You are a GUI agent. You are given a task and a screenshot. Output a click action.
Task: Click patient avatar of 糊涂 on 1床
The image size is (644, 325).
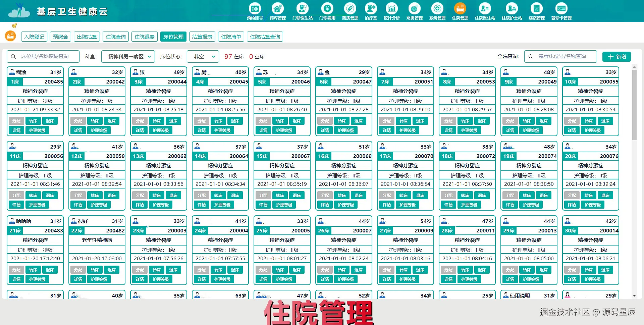click(12, 72)
